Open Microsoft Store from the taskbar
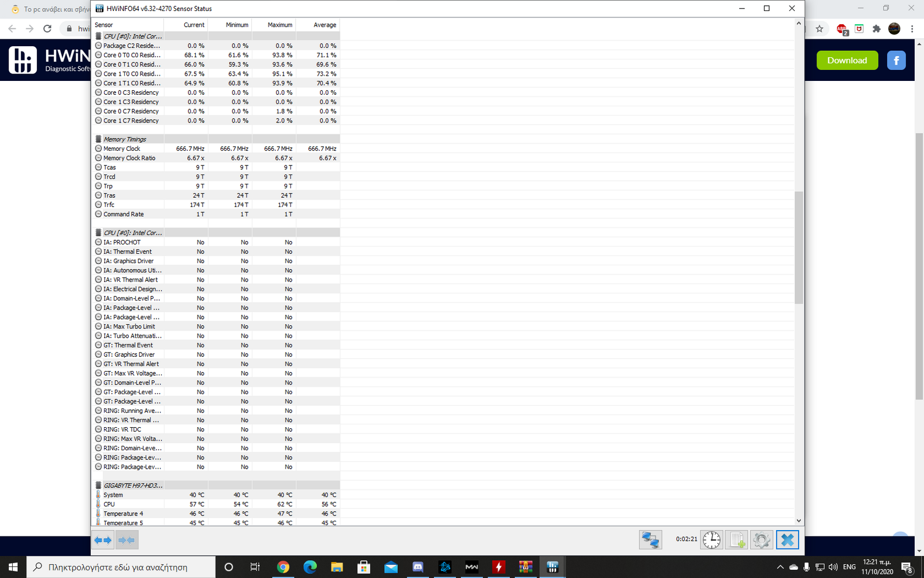The image size is (924, 578). 364,567
